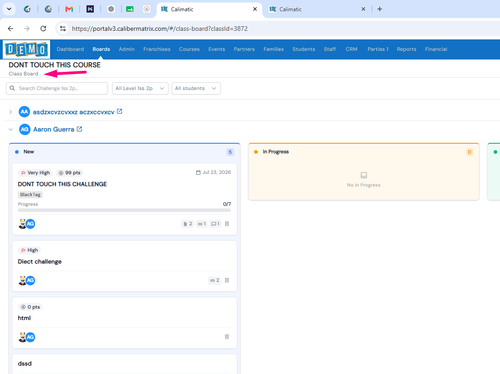Reload the page with refresh icon
The width and height of the screenshot is (500, 374).
(43, 29)
